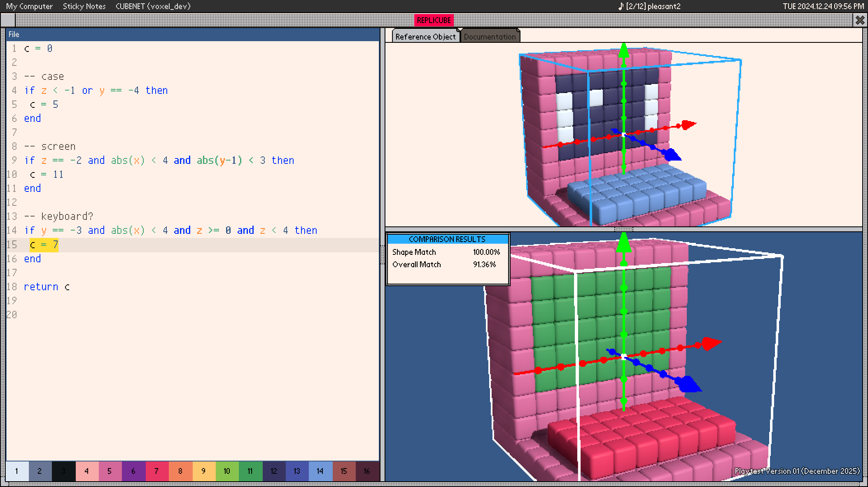Choose red color swatch 7
Image resolution: width=868 pixels, height=487 pixels.
pyautogui.click(x=156, y=471)
